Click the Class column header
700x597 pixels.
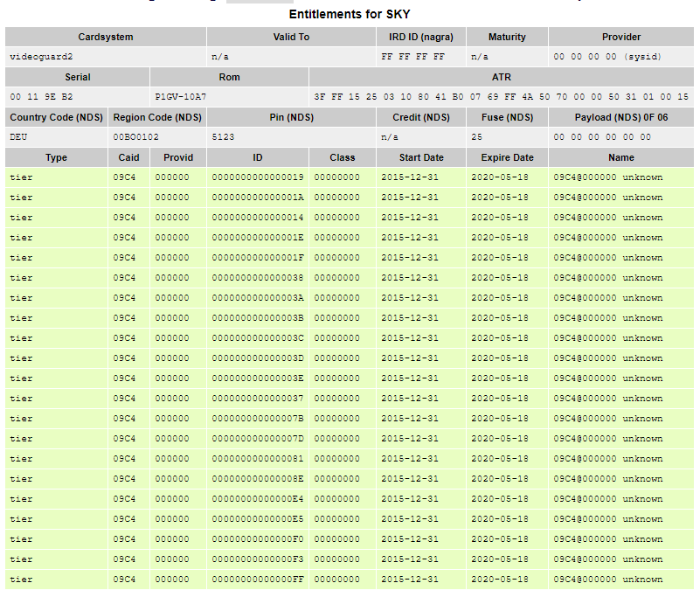(343, 157)
